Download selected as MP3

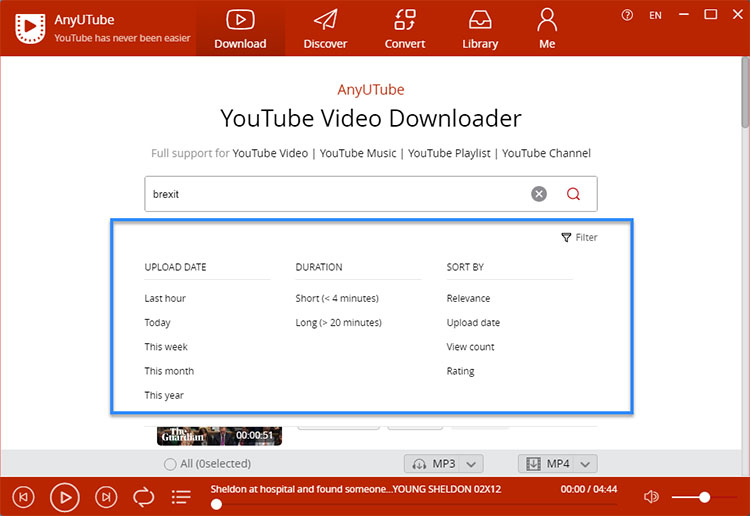click(x=434, y=463)
